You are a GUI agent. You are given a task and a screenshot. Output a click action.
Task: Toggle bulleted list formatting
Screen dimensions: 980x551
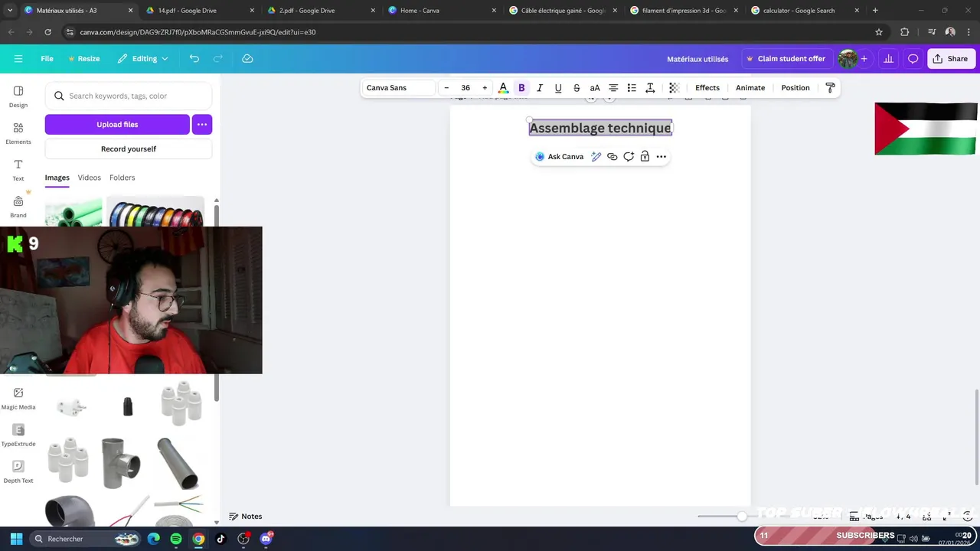point(632,88)
